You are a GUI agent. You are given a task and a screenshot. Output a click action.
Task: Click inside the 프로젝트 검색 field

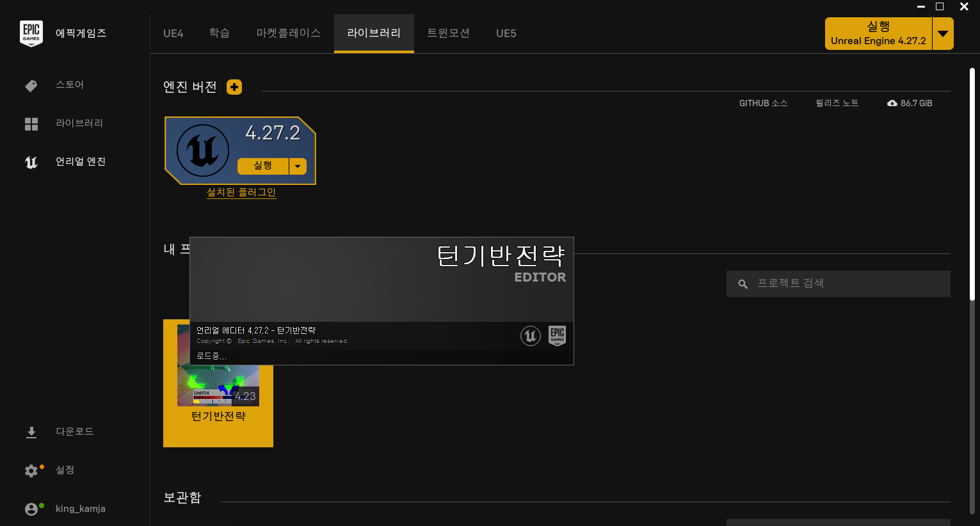coord(839,283)
